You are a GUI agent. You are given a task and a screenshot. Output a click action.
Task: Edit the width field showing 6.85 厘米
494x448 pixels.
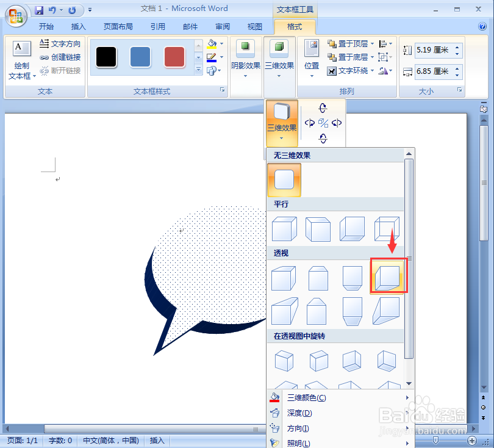[x=434, y=71]
